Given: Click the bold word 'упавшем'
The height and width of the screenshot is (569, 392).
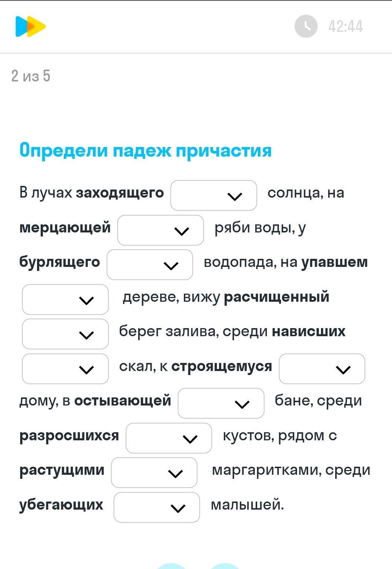Looking at the screenshot, I should [334, 263].
